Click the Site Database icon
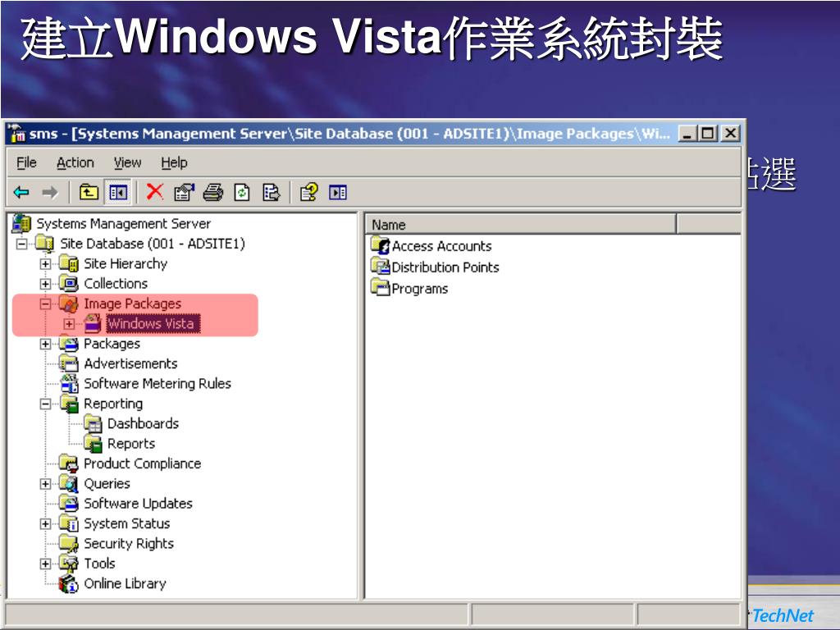This screenshot has height=630, width=840. (45, 244)
